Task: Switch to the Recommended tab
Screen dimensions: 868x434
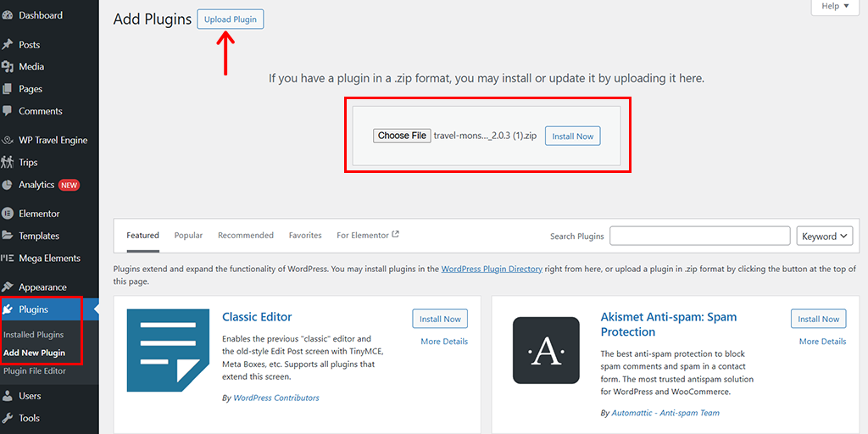Action: (x=246, y=236)
